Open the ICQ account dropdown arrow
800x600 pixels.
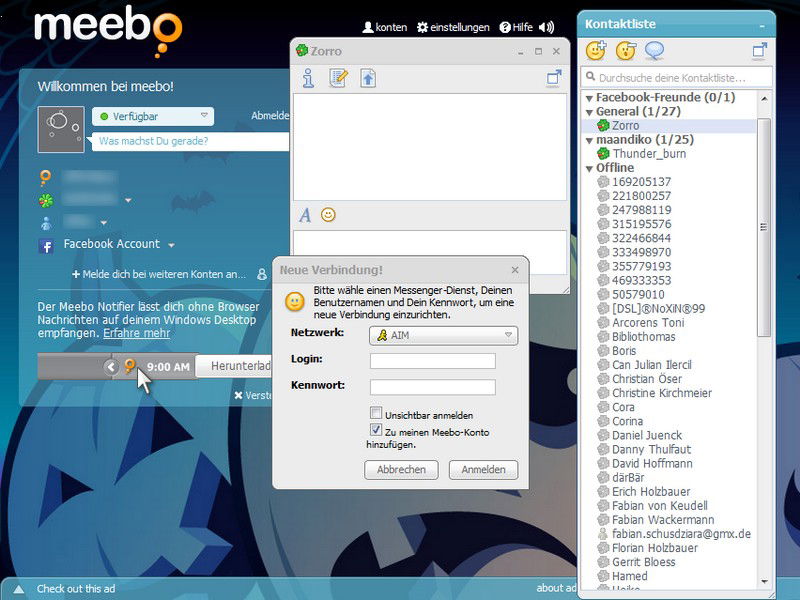(128, 201)
